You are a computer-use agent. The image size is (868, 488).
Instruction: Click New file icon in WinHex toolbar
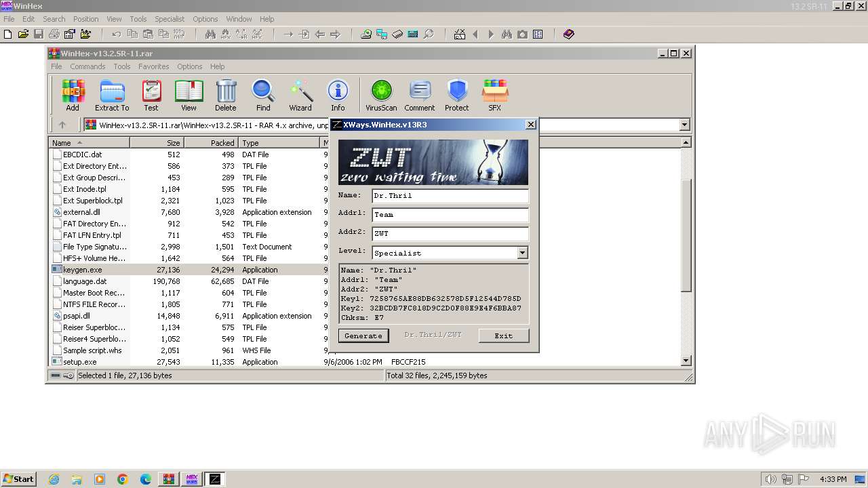7,34
